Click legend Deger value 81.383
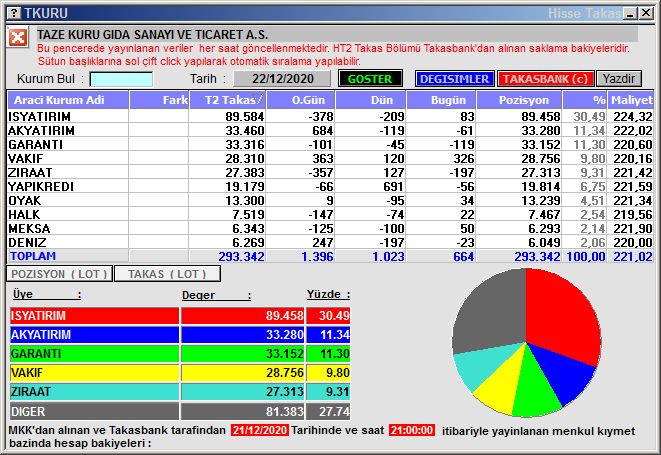The width and height of the screenshot is (661, 455). coord(285,411)
